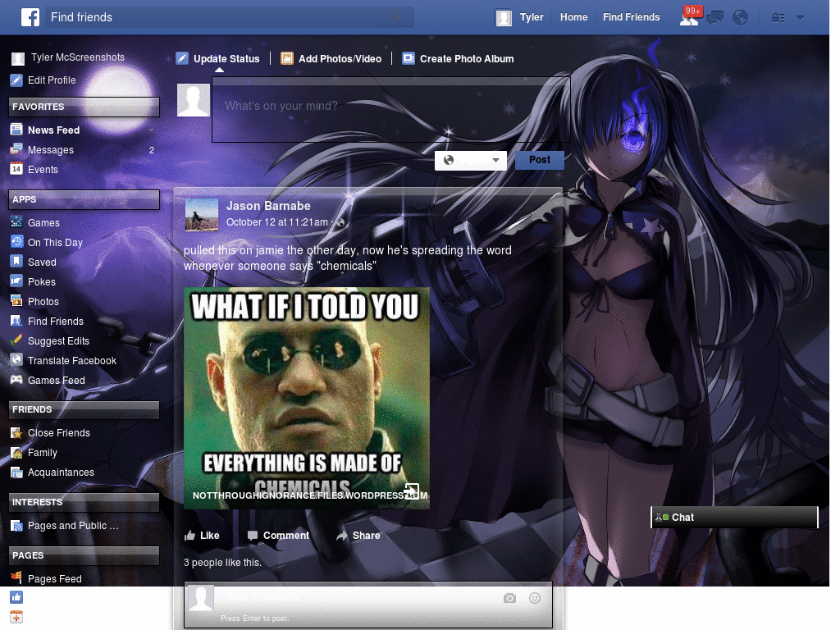Click the privacy shortcuts lock icon
The width and height of the screenshot is (840, 630).
point(778,16)
